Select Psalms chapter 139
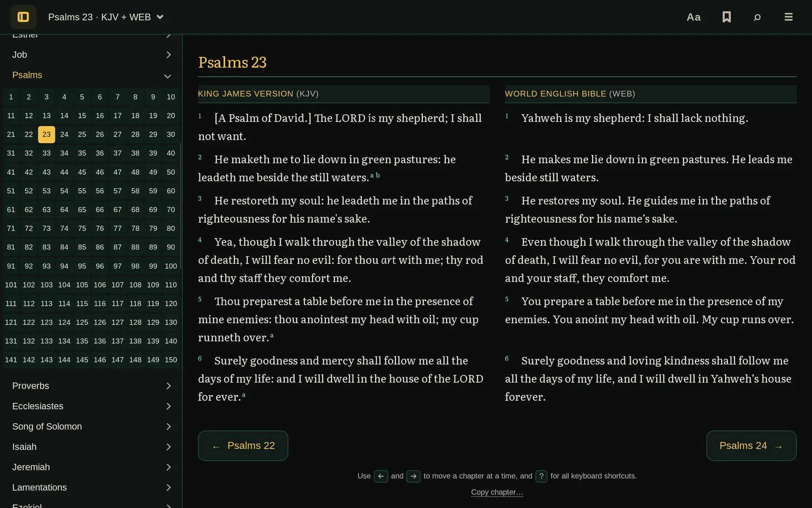 click(153, 341)
